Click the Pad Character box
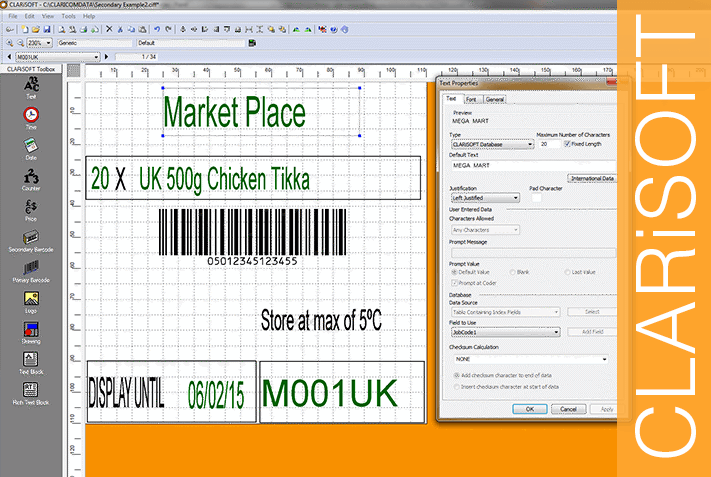711x477 pixels. [x=536, y=198]
